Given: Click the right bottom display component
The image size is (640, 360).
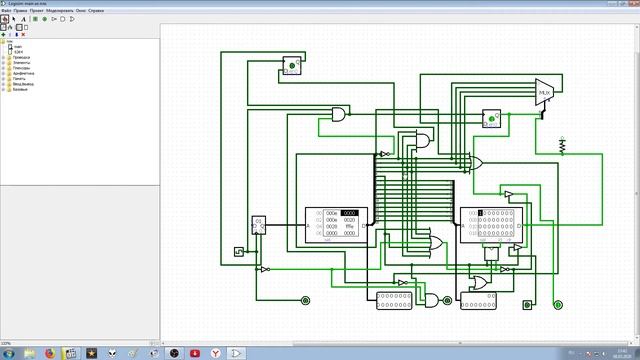Looking at the screenshot, I should click(x=478, y=301).
